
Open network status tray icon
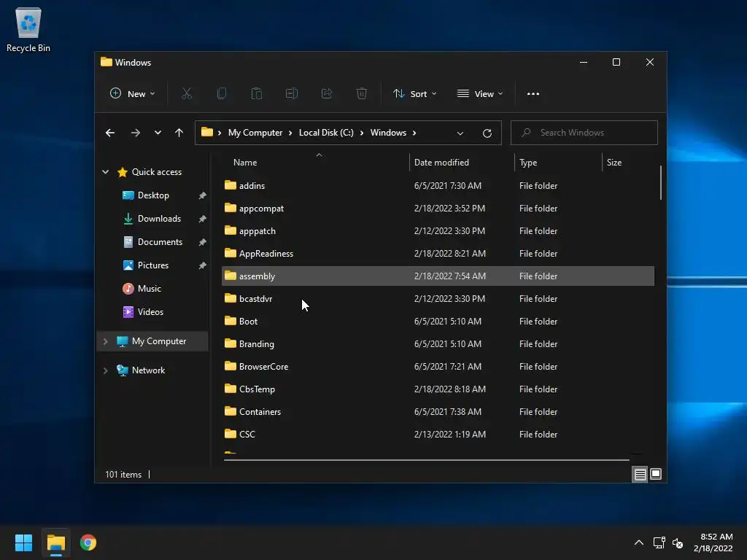(659, 542)
